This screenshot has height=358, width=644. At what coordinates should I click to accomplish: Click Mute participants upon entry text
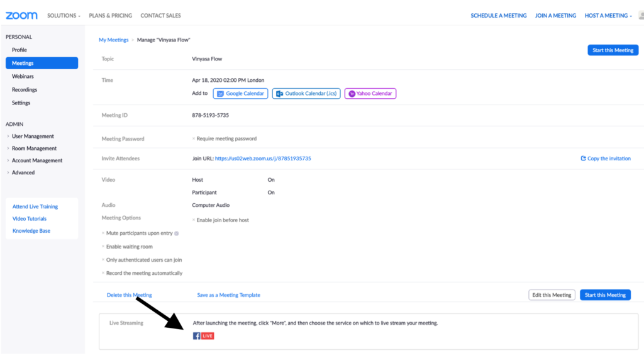tap(139, 233)
